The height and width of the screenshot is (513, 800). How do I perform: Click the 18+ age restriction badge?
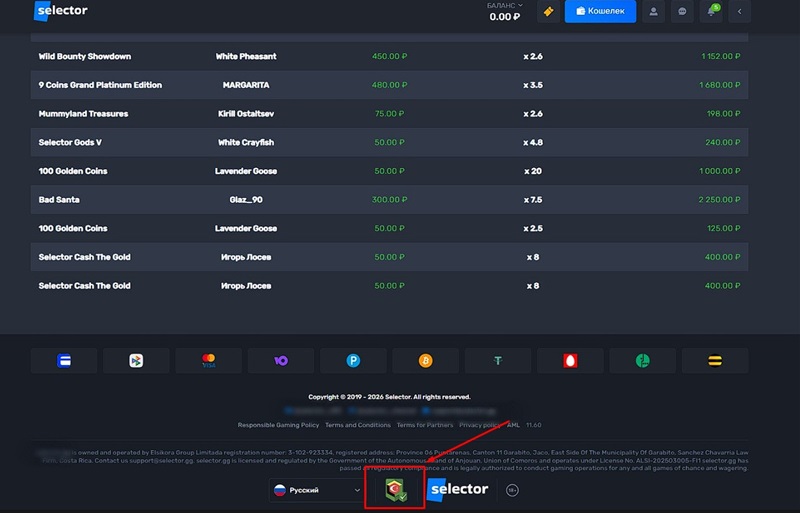[x=512, y=490]
